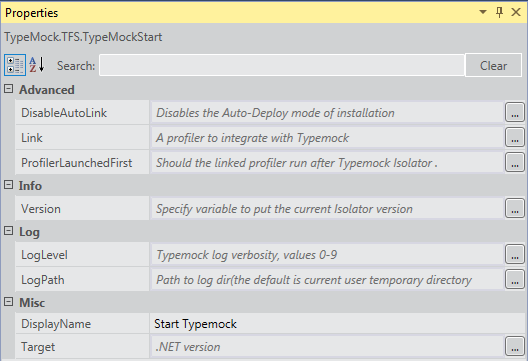Open expression editor for Target
The width and height of the screenshot is (528, 361).
[515, 346]
